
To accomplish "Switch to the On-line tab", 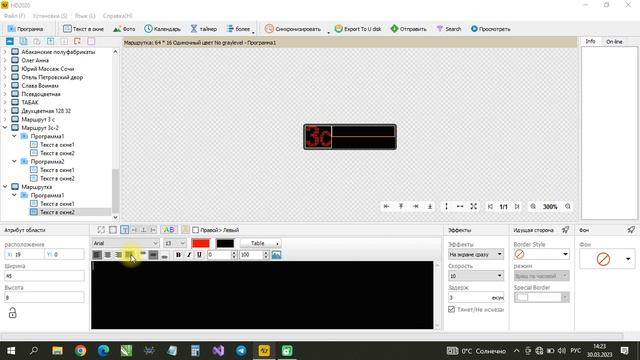I will pos(614,42).
